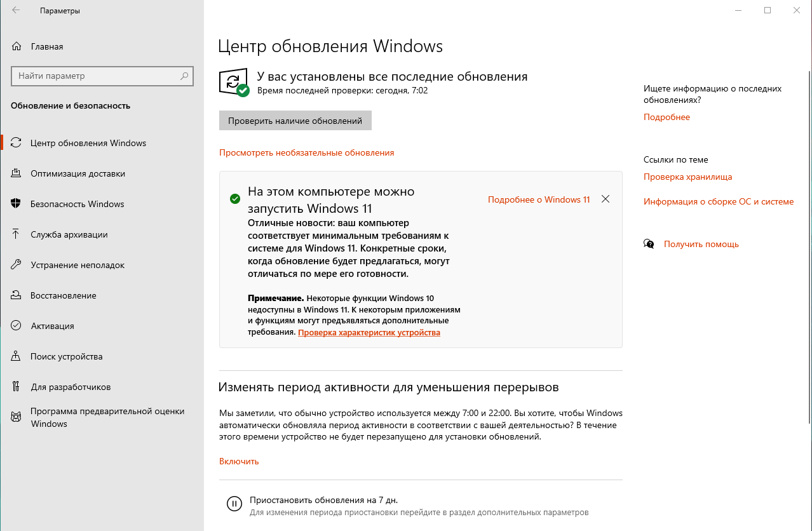The image size is (812, 531).
Task: Click Включить to enable active hours
Action: (x=239, y=461)
